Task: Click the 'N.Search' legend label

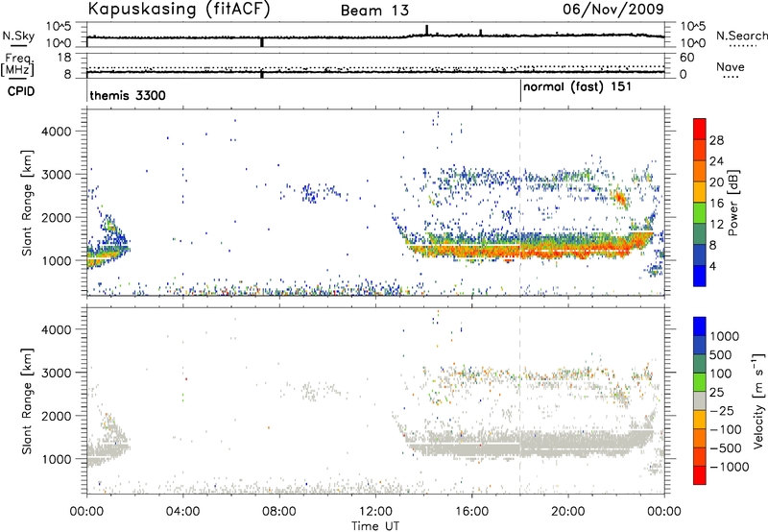Action: tap(741, 36)
